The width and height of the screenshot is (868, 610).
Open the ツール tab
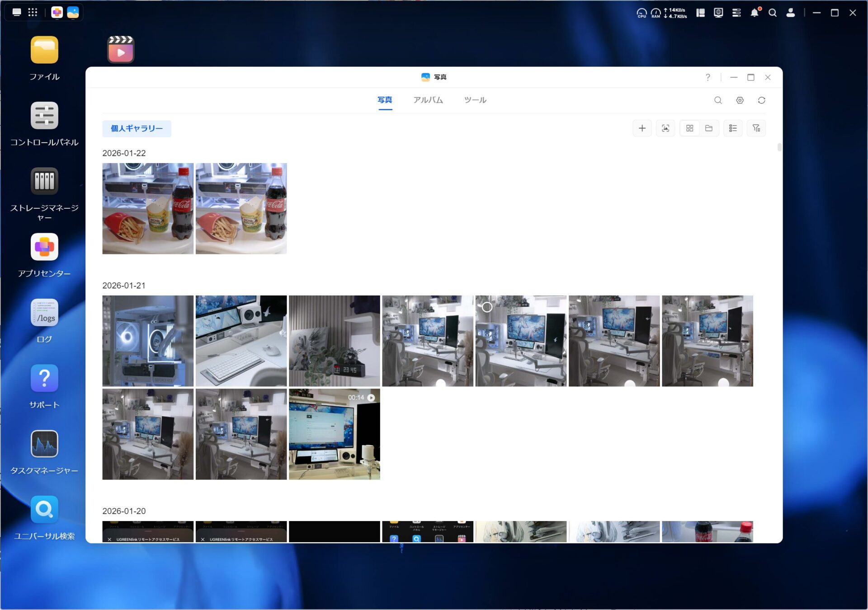[x=475, y=100]
